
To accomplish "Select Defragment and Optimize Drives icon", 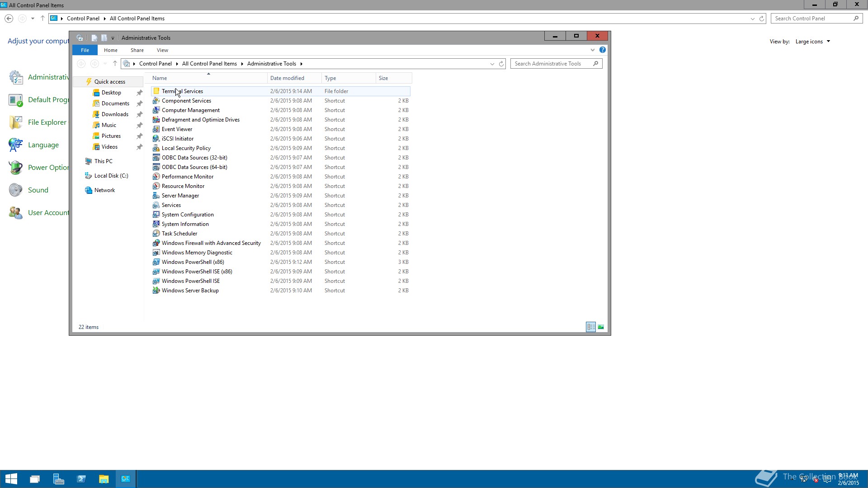I will pyautogui.click(x=156, y=120).
